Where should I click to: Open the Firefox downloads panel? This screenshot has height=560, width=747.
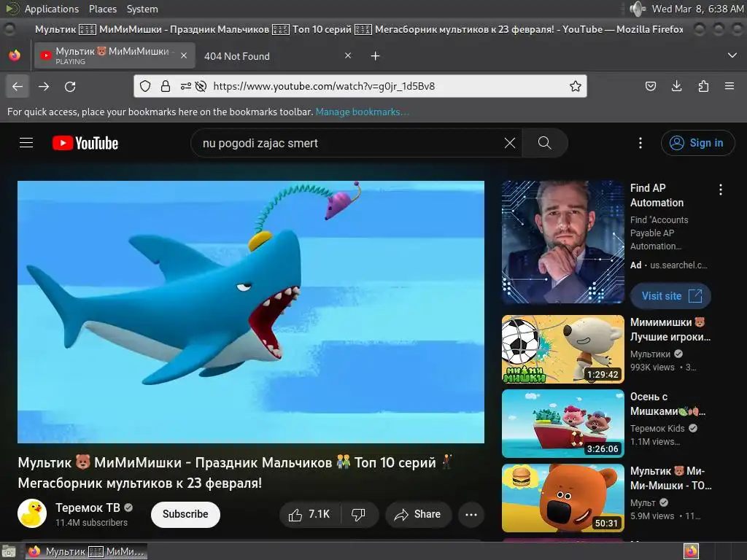tap(676, 86)
